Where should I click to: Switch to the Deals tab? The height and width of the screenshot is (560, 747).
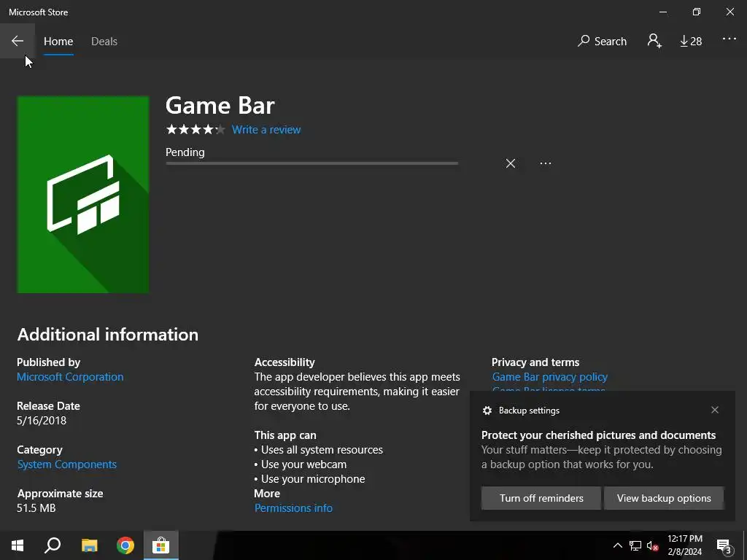click(x=104, y=42)
